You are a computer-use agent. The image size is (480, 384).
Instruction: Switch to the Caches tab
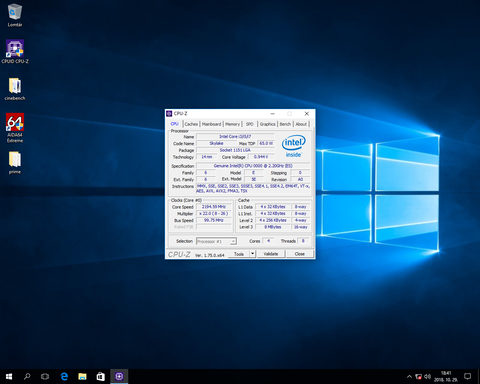[x=191, y=124]
